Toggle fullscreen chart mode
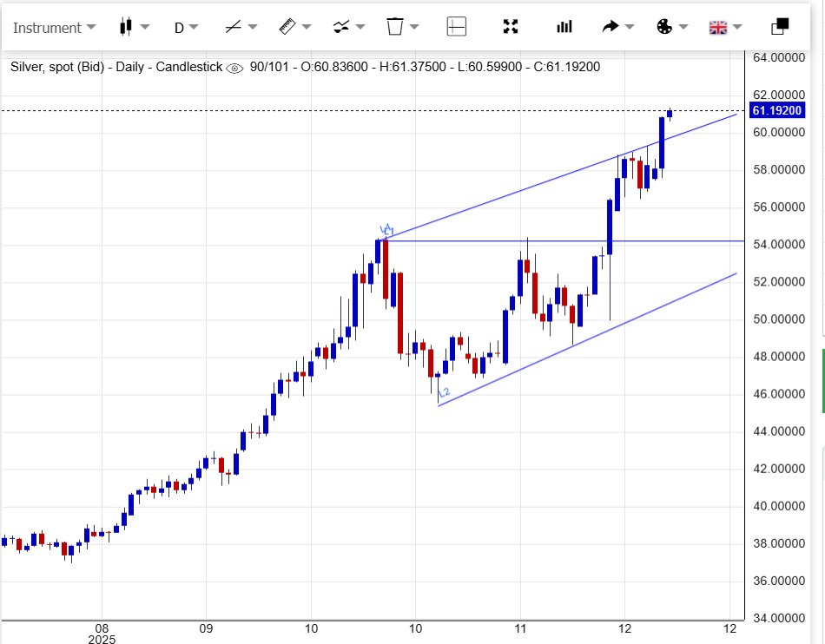The image size is (825, 644). (x=511, y=27)
